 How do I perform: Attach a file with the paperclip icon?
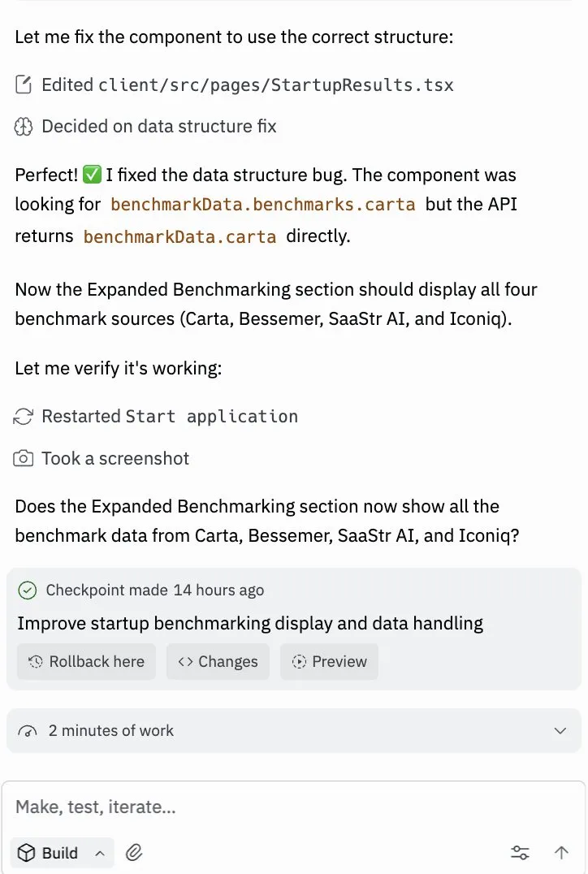[x=134, y=852]
